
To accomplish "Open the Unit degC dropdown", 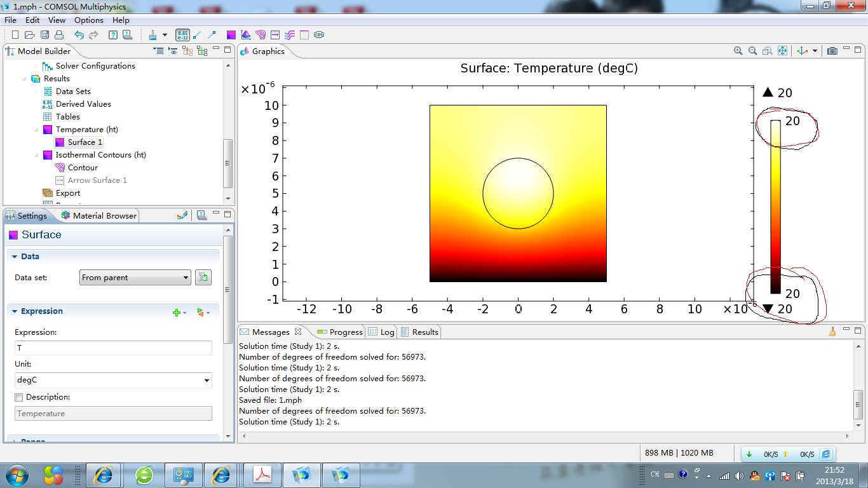I will pyautogui.click(x=113, y=380).
